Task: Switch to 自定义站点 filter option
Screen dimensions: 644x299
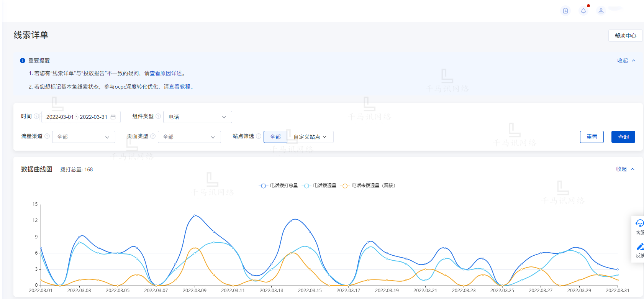Action: pos(310,137)
